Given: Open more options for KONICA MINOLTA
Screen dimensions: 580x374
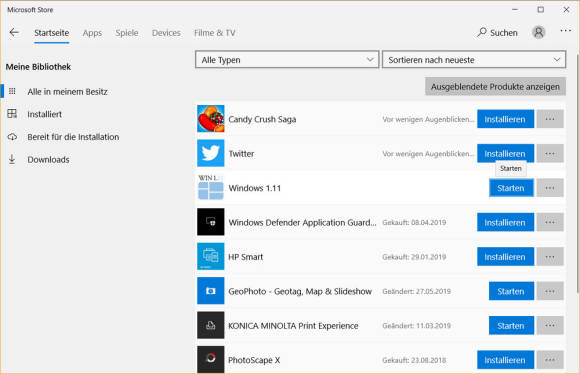Looking at the screenshot, I should pos(550,325).
